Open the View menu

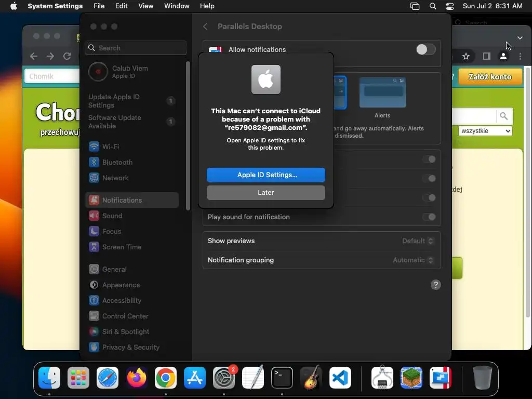click(146, 6)
